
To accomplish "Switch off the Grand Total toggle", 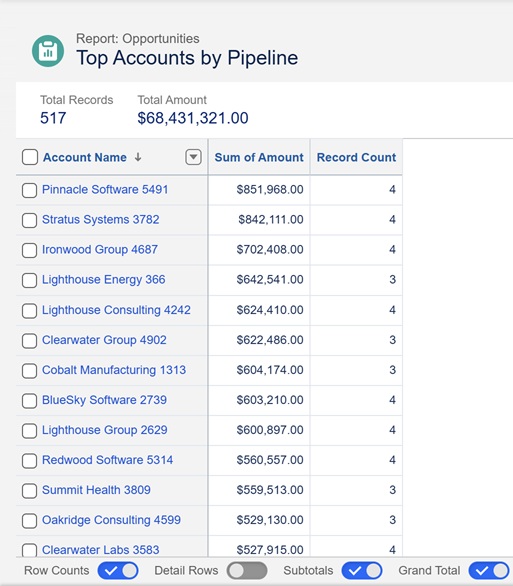I will [489, 571].
